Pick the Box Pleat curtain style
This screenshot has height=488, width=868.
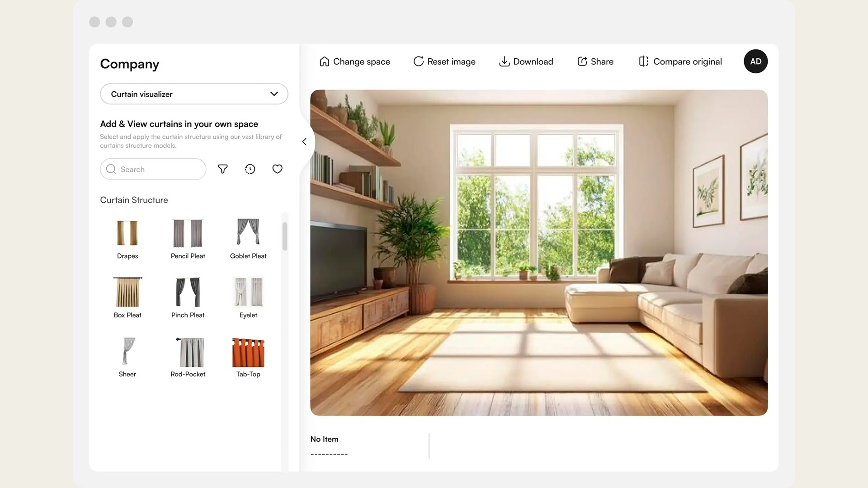pyautogui.click(x=127, y=292)
